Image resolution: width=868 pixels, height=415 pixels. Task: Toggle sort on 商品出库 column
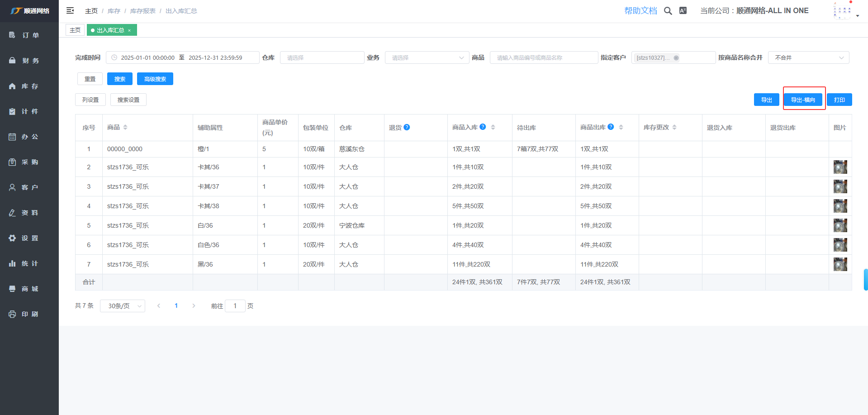pyautogui.click(x=621, y=128)
